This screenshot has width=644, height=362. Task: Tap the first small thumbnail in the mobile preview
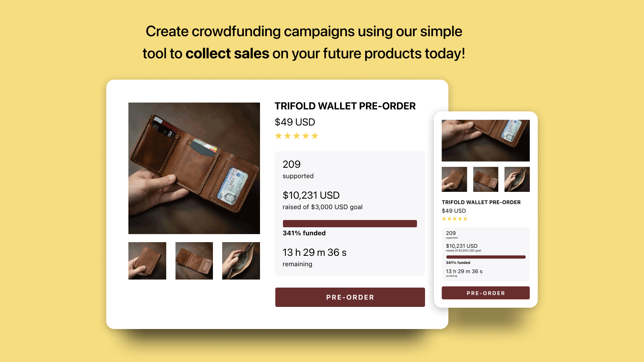(x=454, y=179)
